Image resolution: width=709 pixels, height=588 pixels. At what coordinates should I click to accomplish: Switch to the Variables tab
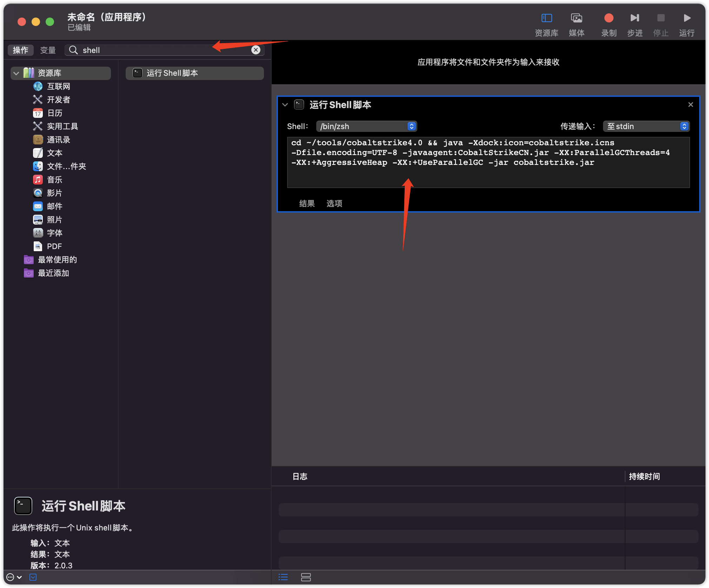point(48,50)
